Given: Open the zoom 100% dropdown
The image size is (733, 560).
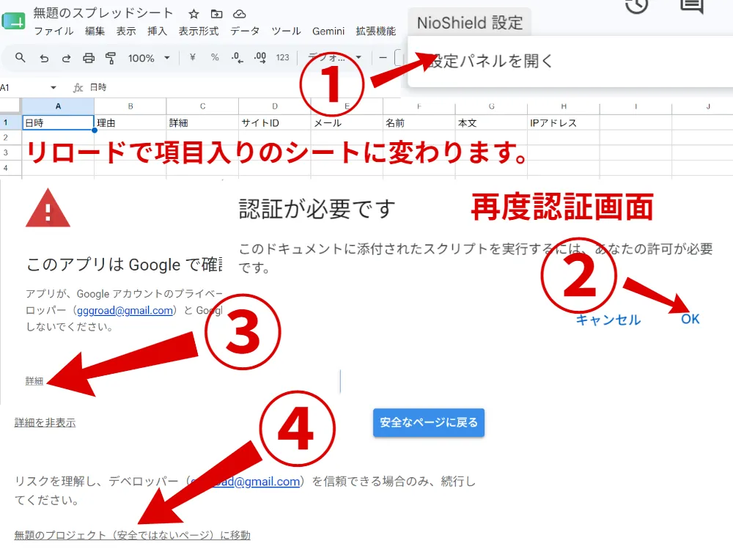Looking at the screenshot, I should 149,58.
